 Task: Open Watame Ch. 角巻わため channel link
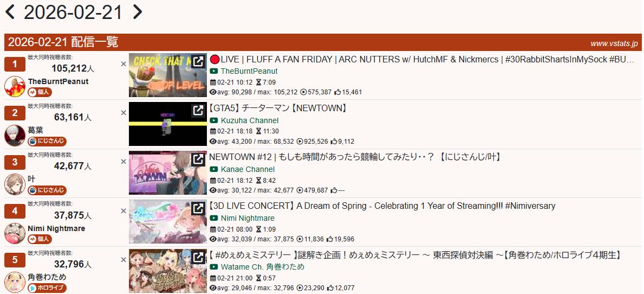pos(263,267)
